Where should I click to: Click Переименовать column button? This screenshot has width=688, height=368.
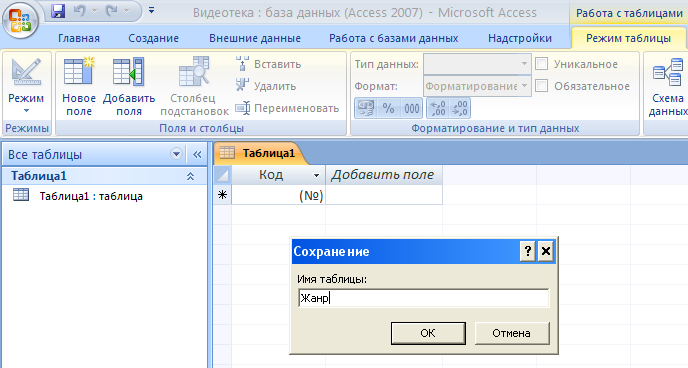(x=287, y=108)
